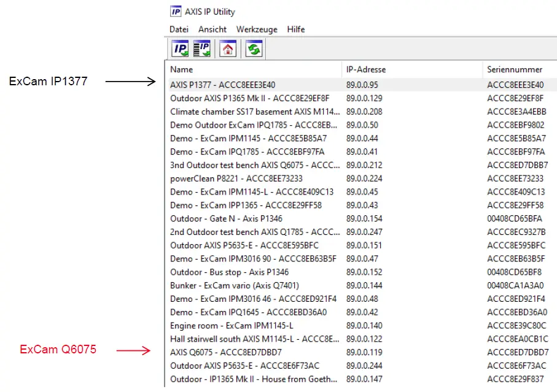Image resolution: width=557 pixels, height=392 pixels.
Task: Select Demo - ExCam IPM3016 46 row
Action: [x=362, y=299]
